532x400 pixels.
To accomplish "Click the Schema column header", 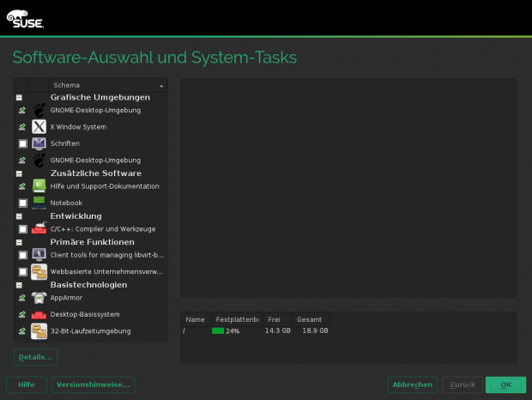I will pyautogui.click(x=107, y=85).
